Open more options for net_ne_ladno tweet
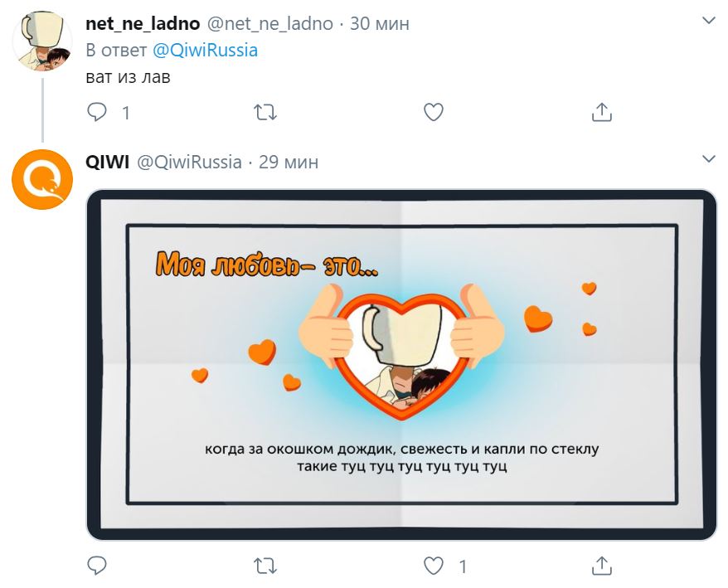Screen dimensions: 728x588 pos(708,21)
